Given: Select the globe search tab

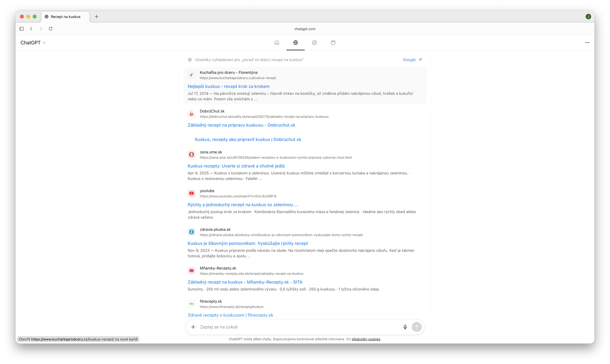Looking at the screenshot, I should [x=295, y=43].
